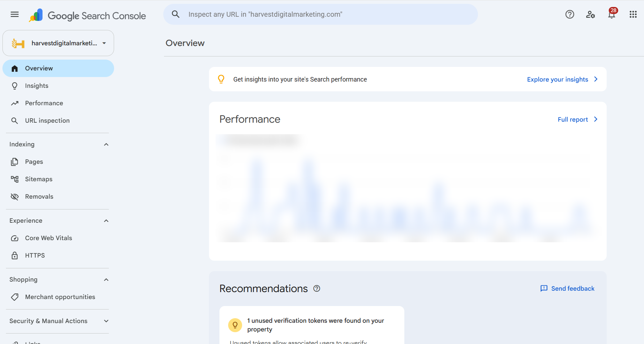Click the harvestdigitalmarketing property logo

pyautogui.click(x=18, y=43)
